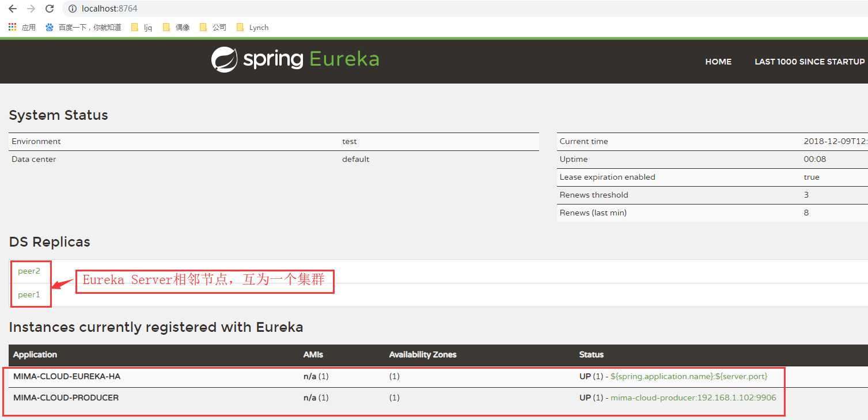This screenshot has width=868, height=420.
Task: Click the Status column header
Action: [592, 354]
